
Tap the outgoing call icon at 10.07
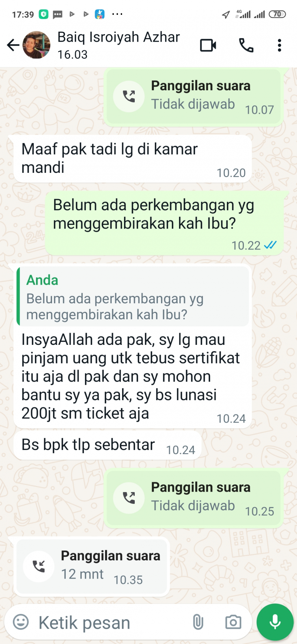[129, 97]
